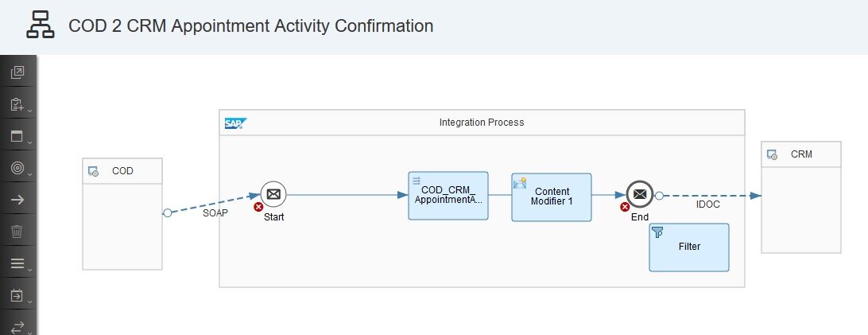Select the Content Modifier 1 step

[552, 197]
